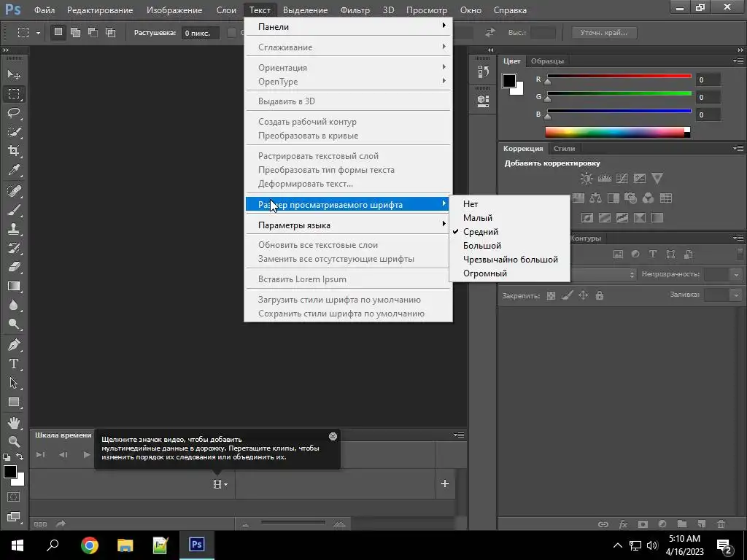Select the Path Selection tool
Screen dimensions: 747x560
click(x=14, y=383)
